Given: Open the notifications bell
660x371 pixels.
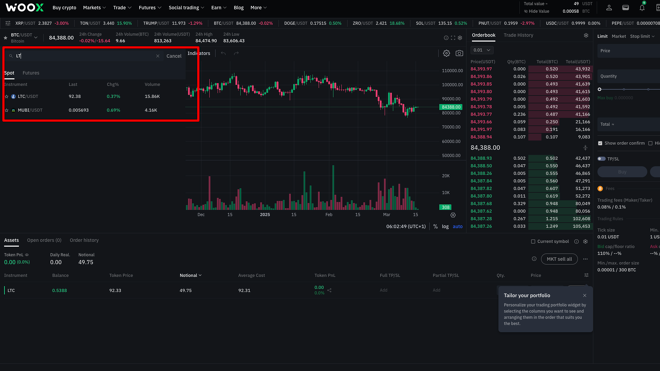Looking at the screenshot, I should (642, 8).
